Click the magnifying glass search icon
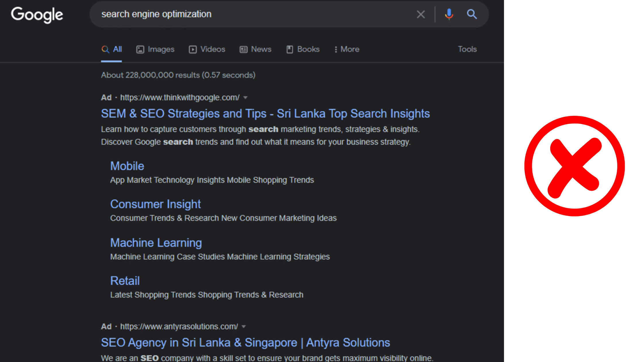The height and width of the screenshot is (362, 644). click(471, 14)
